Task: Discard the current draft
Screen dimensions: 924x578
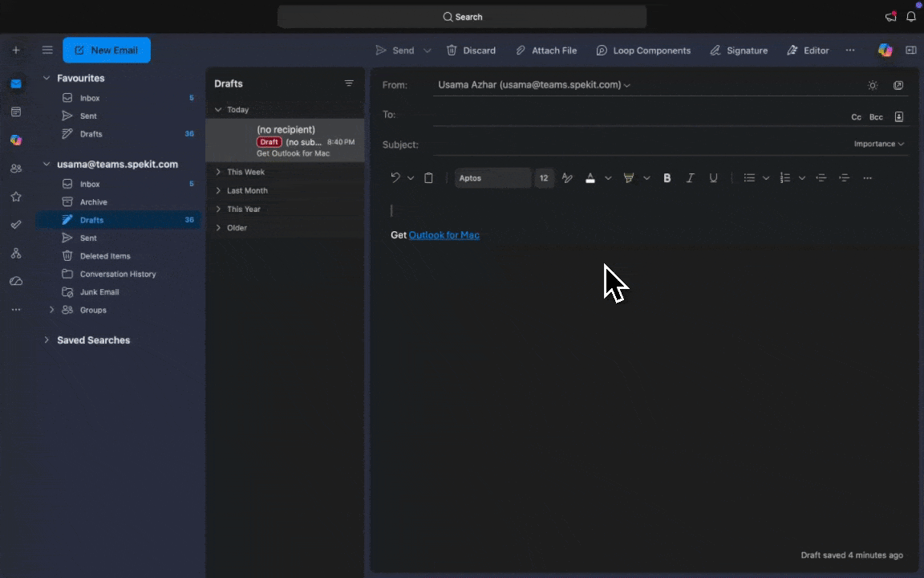Action: tap(471, 51)
